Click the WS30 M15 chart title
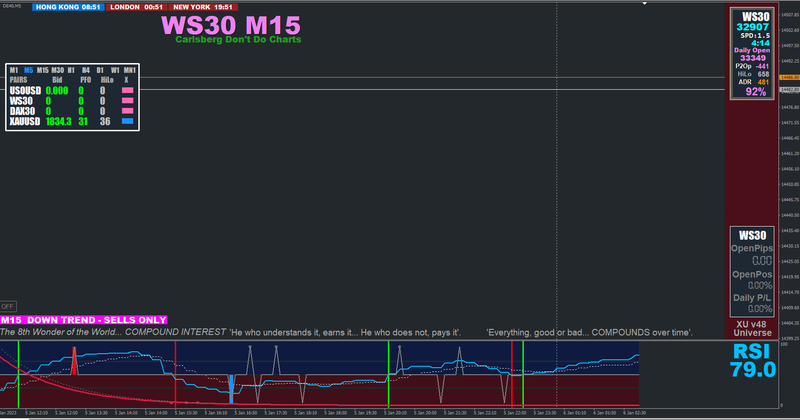 [231, 25]
